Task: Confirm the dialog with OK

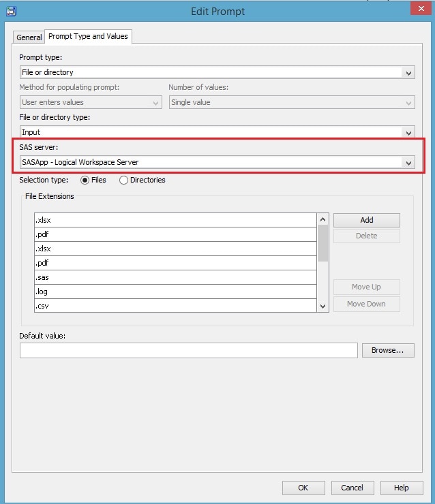Action: tap(303, 488)
